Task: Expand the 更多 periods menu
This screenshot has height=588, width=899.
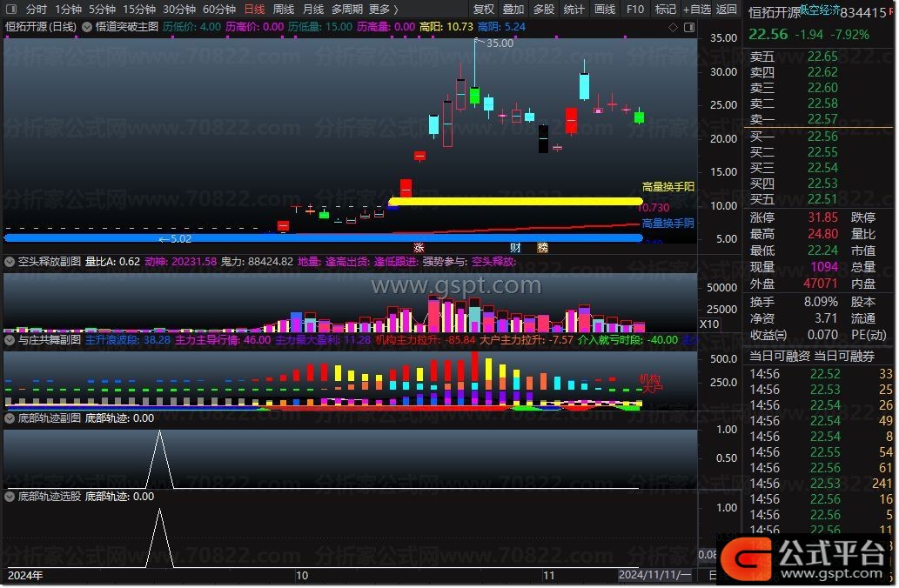Action: coord(383,10)
